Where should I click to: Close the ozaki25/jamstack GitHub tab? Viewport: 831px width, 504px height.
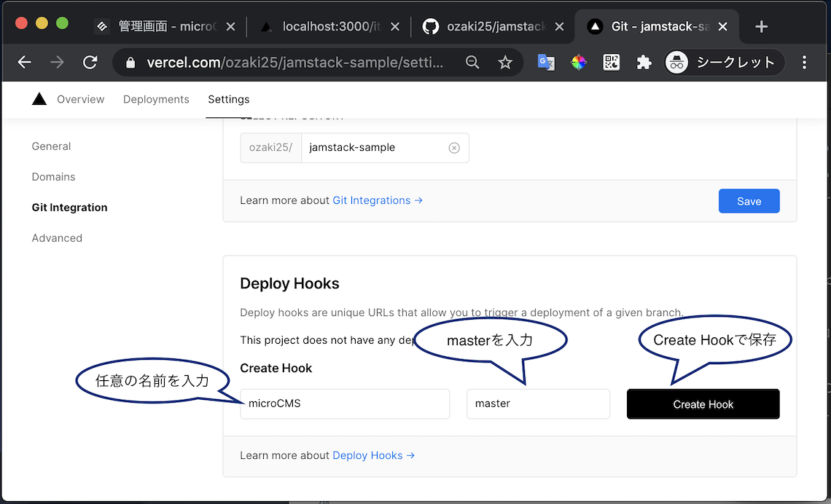point(559,26)
